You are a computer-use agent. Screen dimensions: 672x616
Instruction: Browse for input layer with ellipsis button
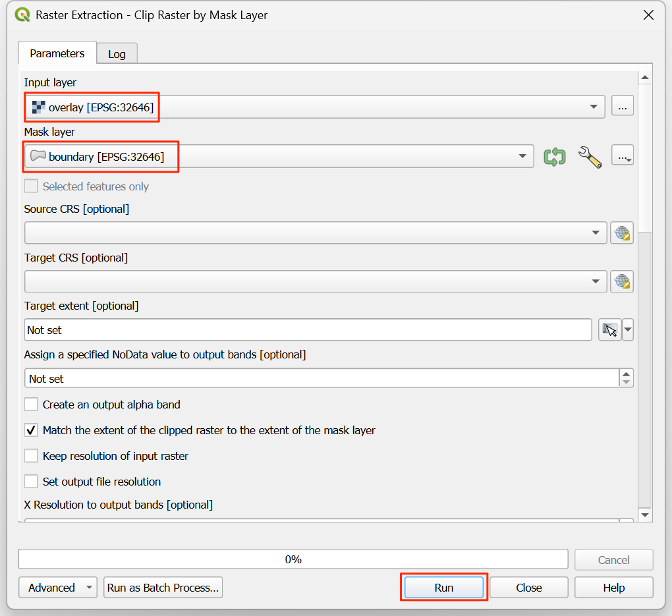pos(622,107)
